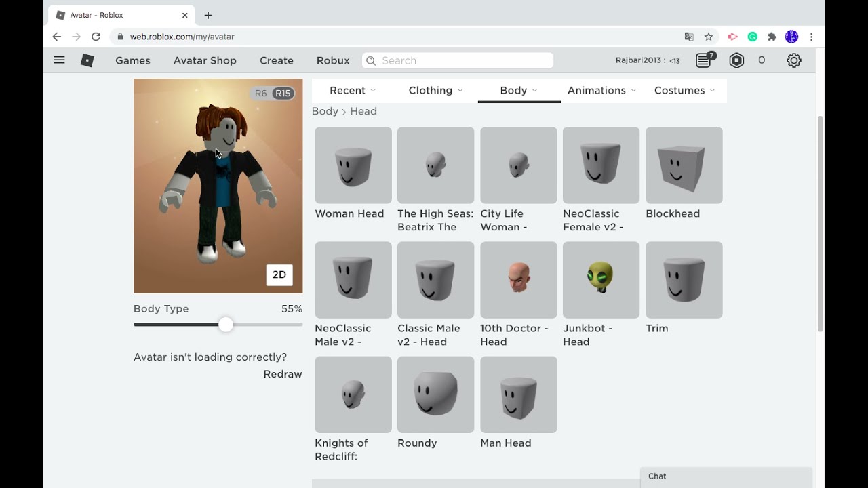868x488 pixels.
Task: Click the Man Head label text
Action: point(506,443)
